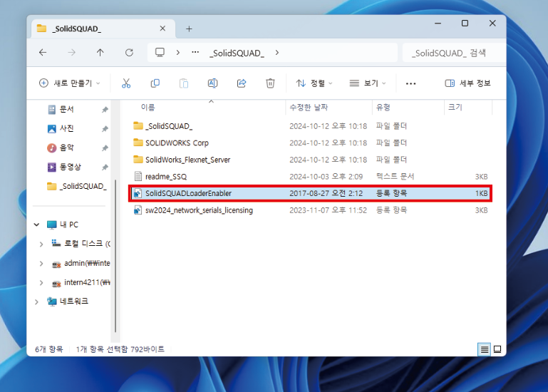The image size is (548, 392).
Task: Click the Rename icon in toolbar
Action: pos(212,83)
